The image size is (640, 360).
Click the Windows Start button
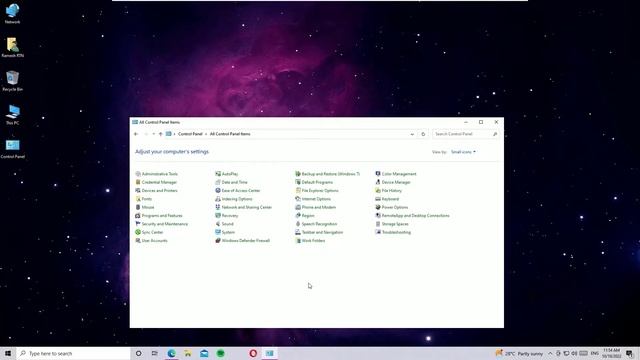tap(8, 353)
